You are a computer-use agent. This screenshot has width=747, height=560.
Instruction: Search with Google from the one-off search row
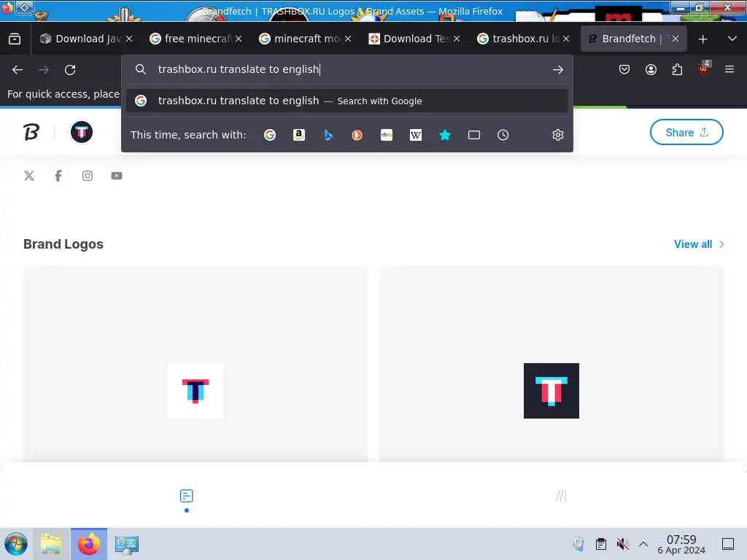[270, 135]
